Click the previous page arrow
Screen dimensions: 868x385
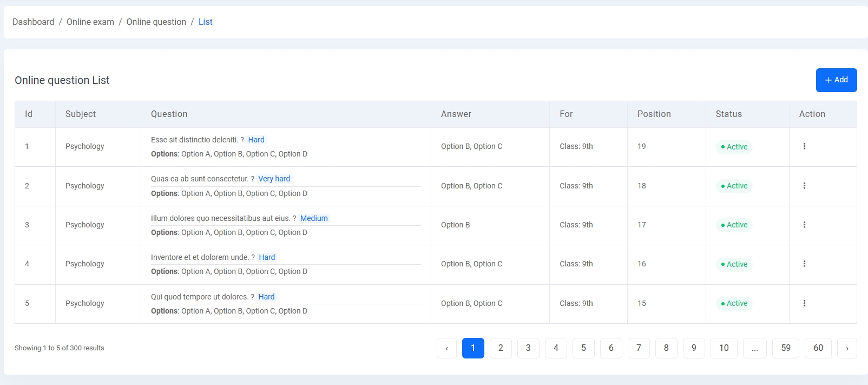[x=446, y=348]
